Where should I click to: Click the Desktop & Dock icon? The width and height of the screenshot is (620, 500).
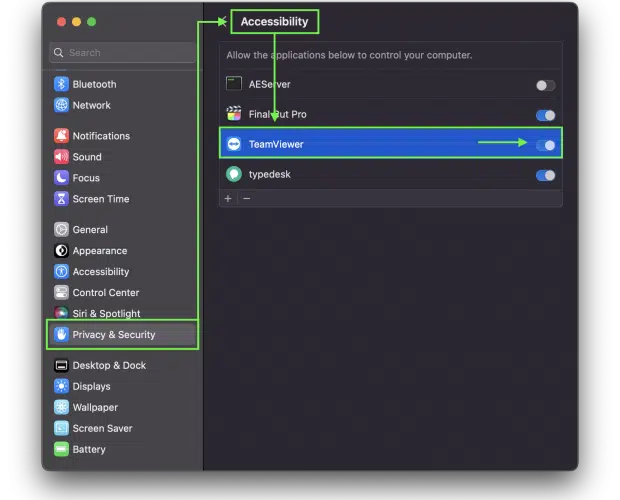(x=61, y=365)
